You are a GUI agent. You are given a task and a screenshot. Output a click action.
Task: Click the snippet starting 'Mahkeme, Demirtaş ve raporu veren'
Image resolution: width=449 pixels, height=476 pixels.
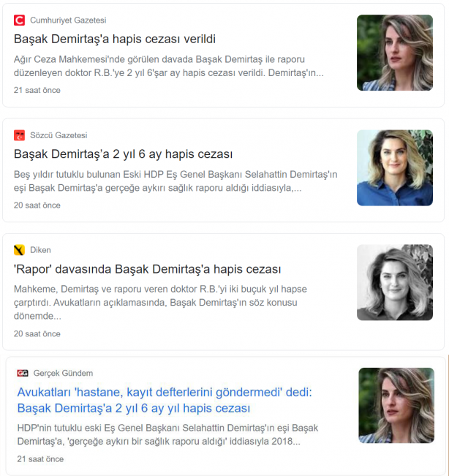pos(161,303)
